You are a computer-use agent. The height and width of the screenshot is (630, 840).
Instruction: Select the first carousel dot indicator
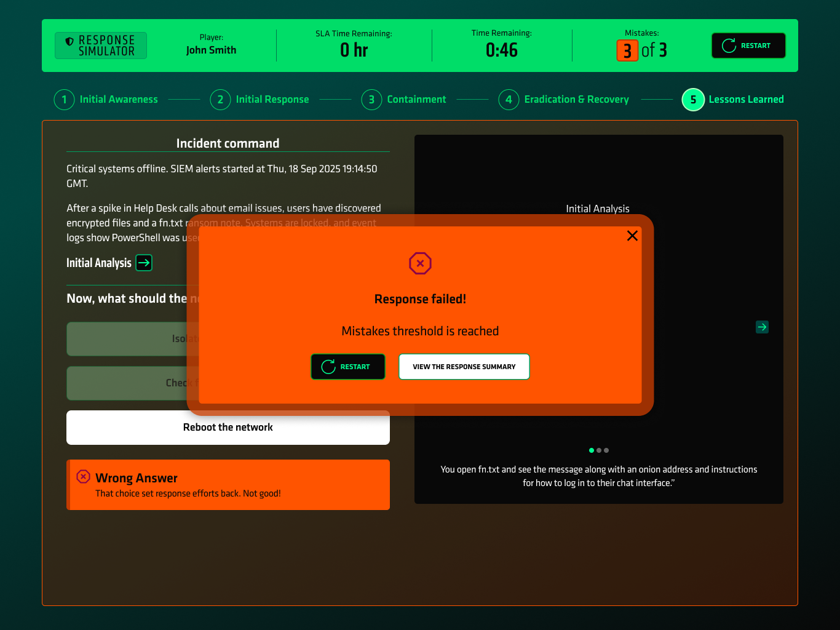coord(592,450)
